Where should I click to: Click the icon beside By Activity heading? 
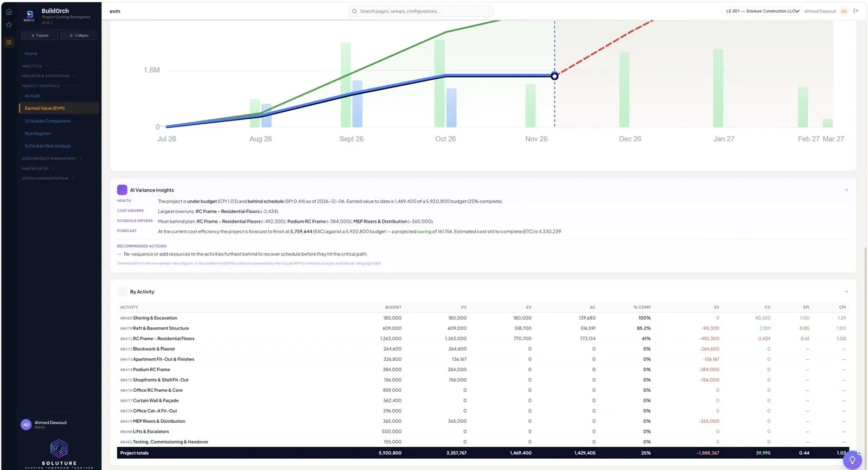click(122, 291)
